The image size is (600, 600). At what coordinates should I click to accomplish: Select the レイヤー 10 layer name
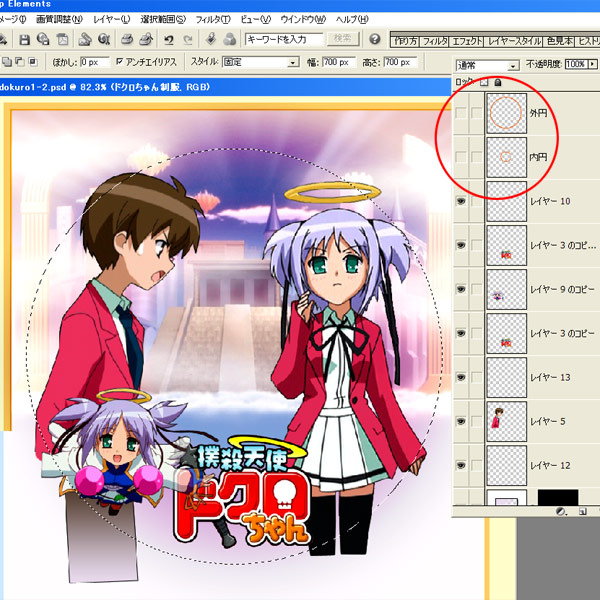click(x=550, y=201)
